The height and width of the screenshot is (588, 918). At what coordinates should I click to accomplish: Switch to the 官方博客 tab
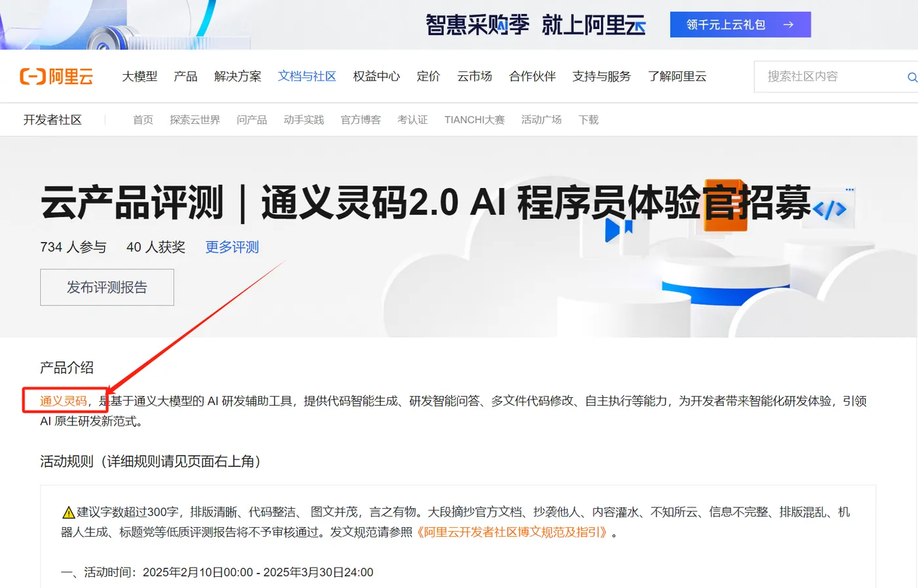pyautogui.click(x=361, y=120)
